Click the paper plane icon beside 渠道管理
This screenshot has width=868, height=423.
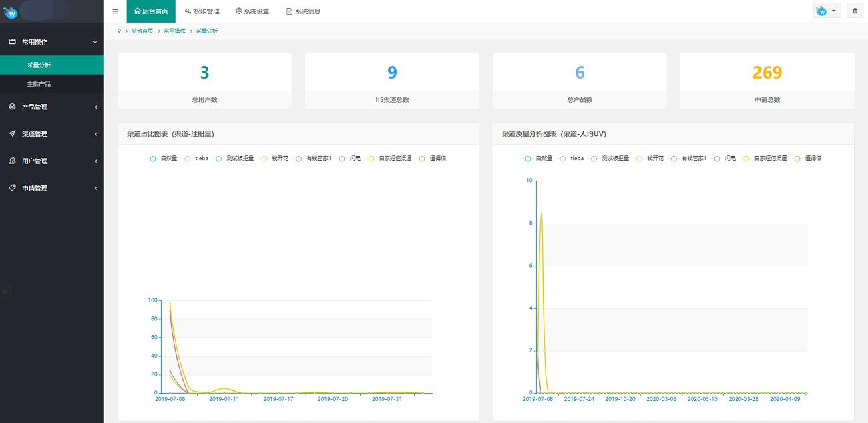[x=12, y=133]
